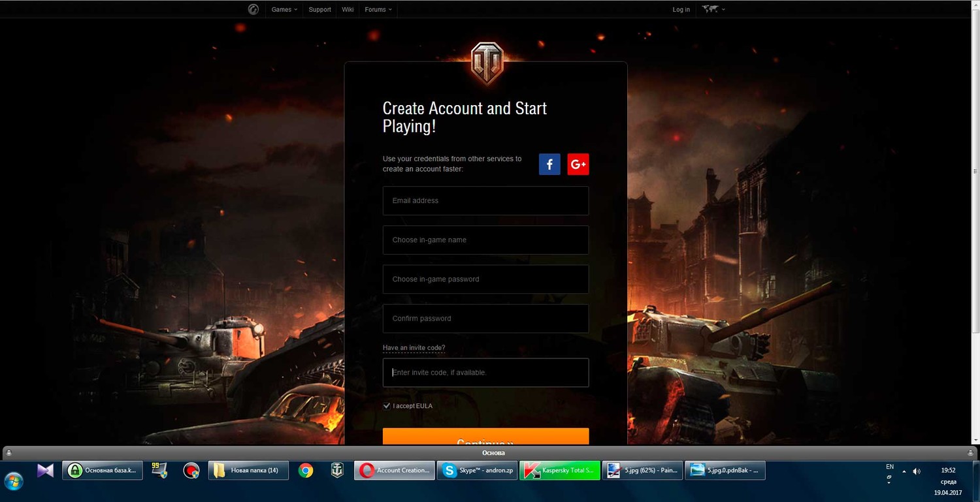Show hidden tray icons arrow

[x=904, y=471]
